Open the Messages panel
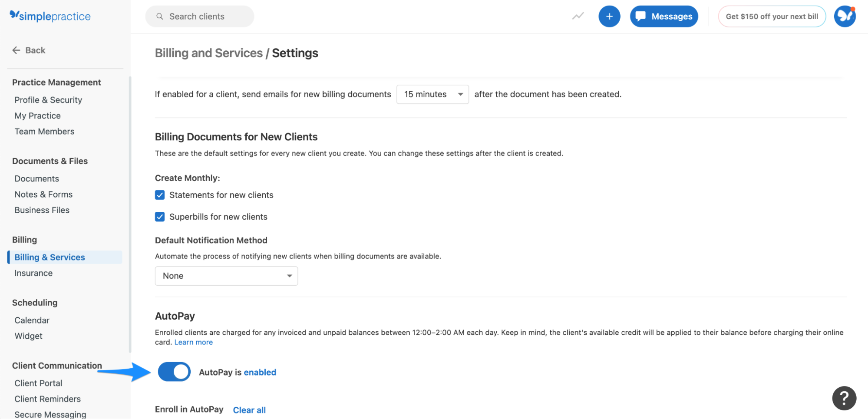 664,16
